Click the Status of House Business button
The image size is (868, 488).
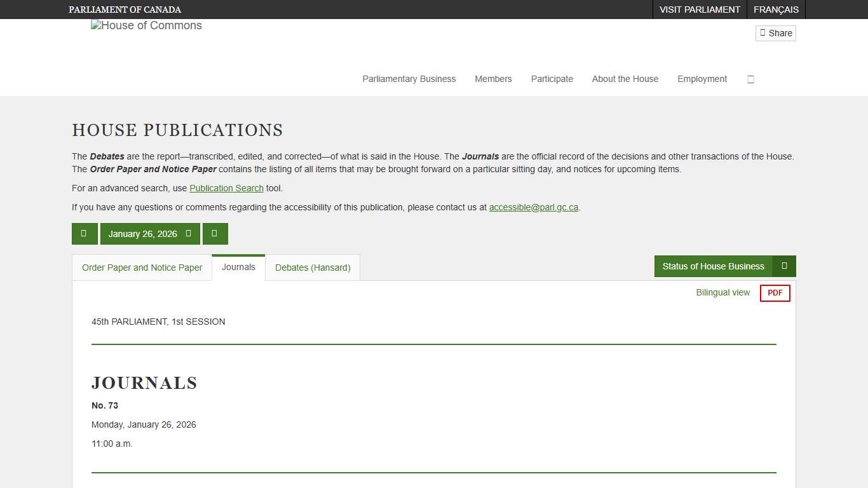coord(713,266)
